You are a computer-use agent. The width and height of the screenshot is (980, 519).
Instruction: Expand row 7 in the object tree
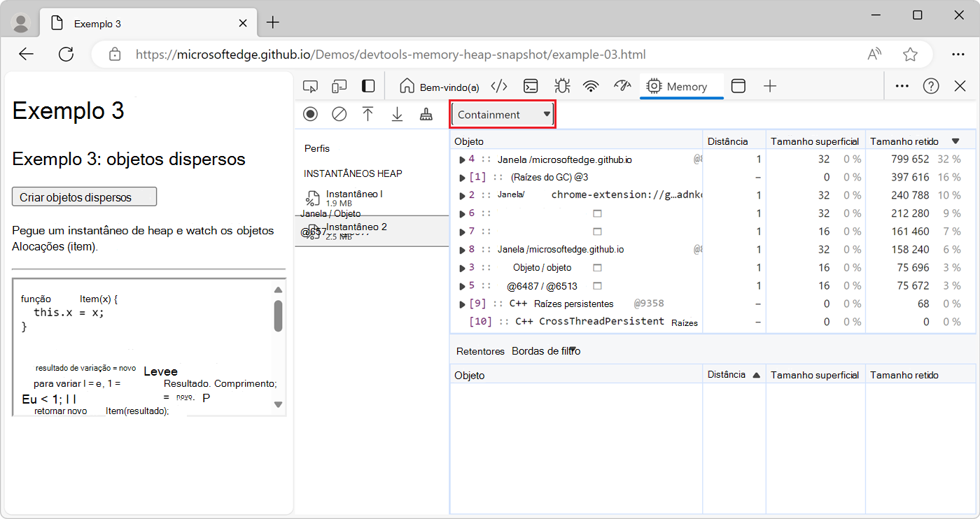pos(462,232)
